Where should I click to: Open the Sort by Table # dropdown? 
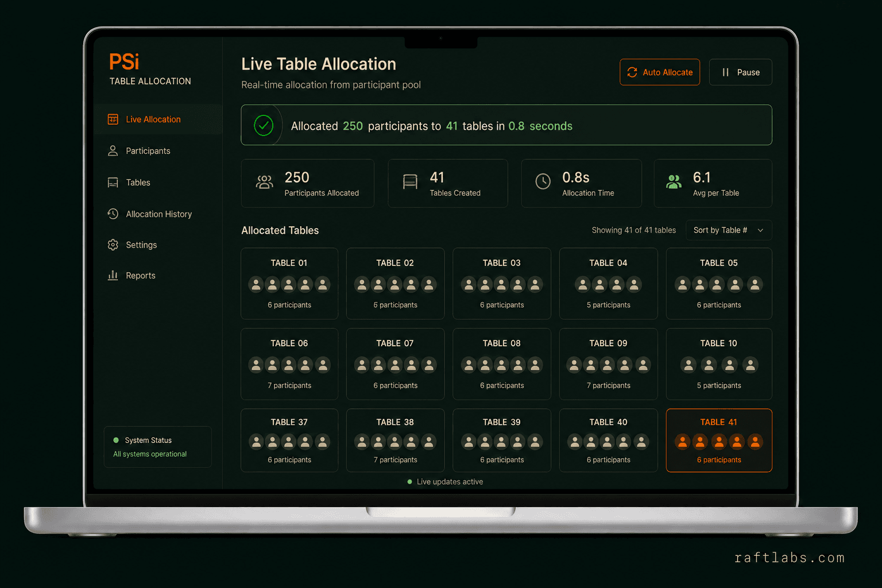pos(729,230)
